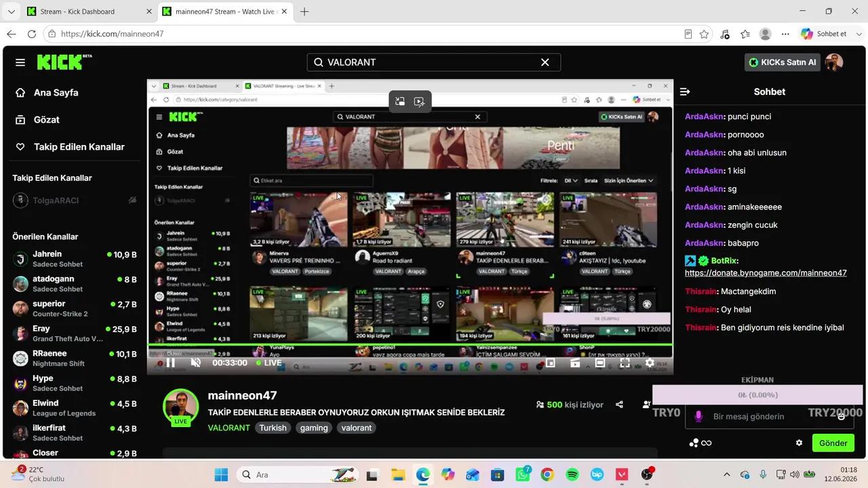Close the mainneon47 Stream tab
Image resolution: width=868 pixels, height=488 pixels.
pos(285,12)
